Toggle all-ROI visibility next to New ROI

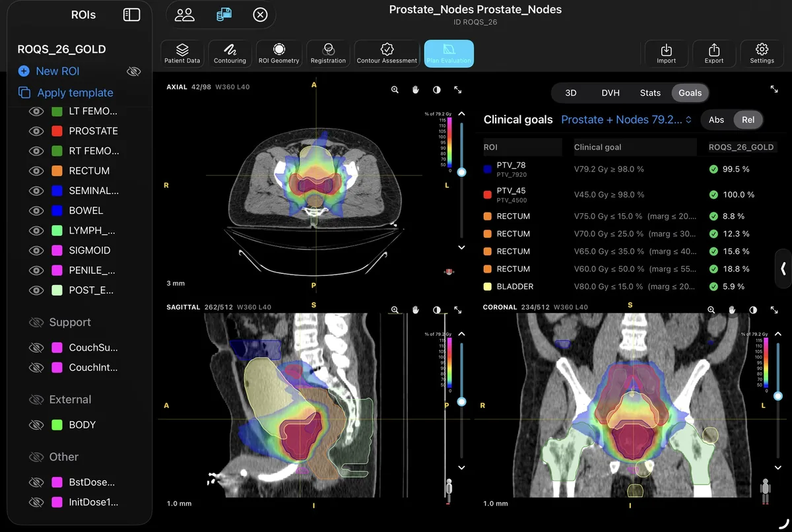tap(133, 71)
